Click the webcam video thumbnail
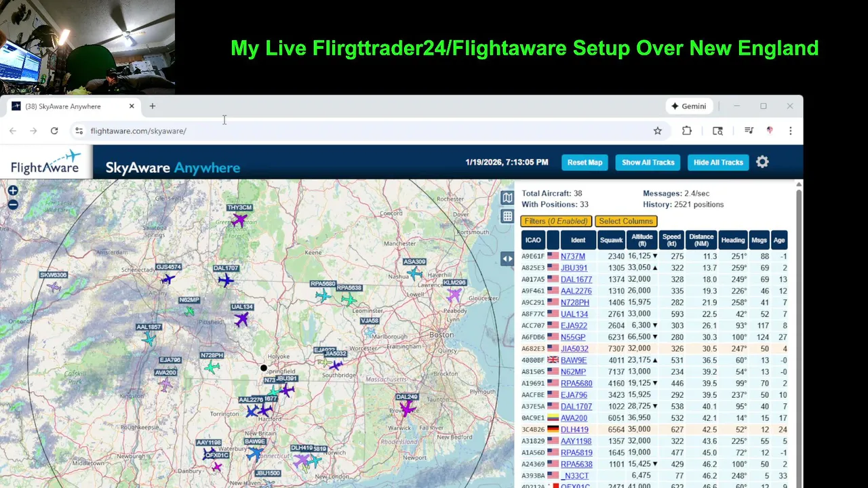Image resolution: width=868 pixels, height=488 pixels. 87,47
